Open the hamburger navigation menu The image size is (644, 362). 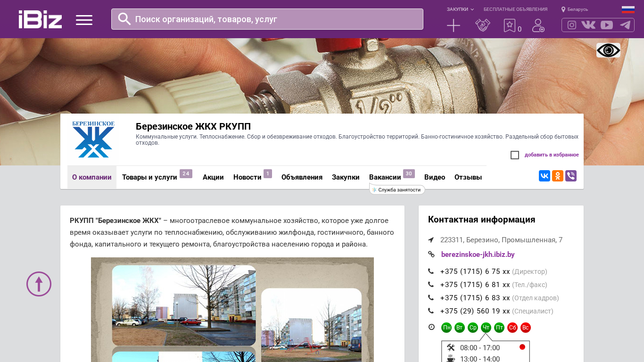(84, 20)
